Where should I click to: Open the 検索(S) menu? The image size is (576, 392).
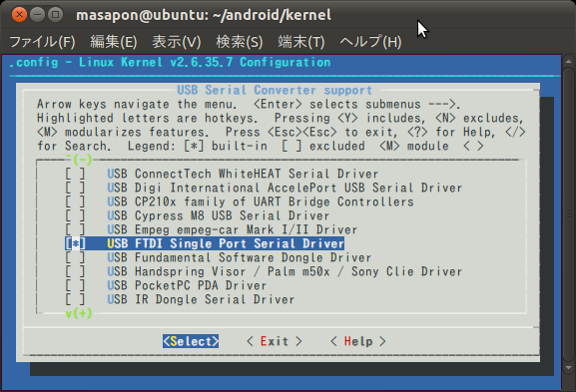pyautogui.click(x=240, y=42)
